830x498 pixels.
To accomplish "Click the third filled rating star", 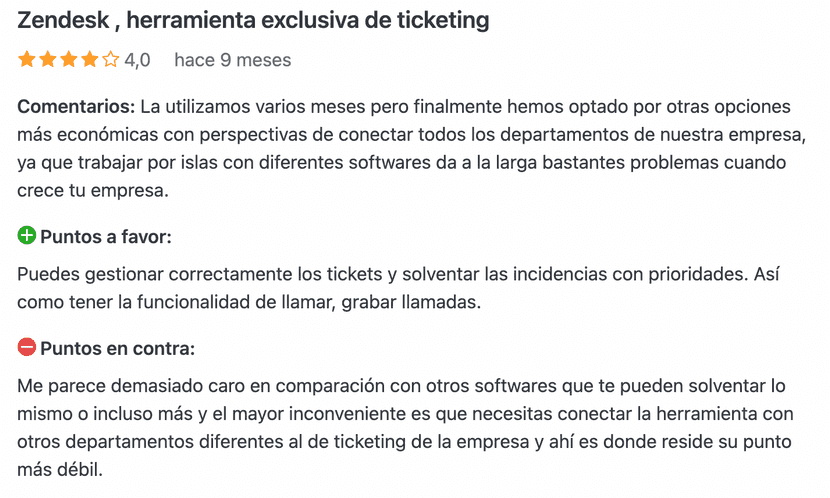I will pos(68,60).
